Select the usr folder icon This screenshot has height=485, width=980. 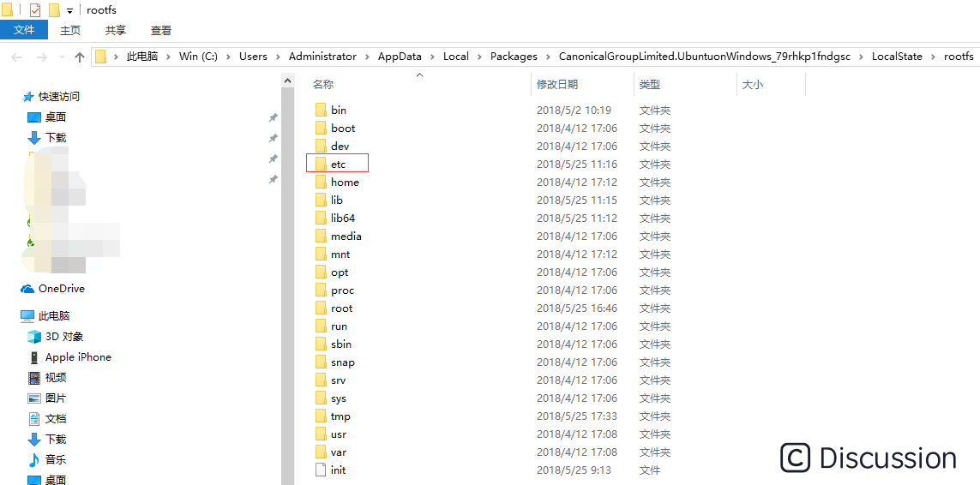pos(321,434)
